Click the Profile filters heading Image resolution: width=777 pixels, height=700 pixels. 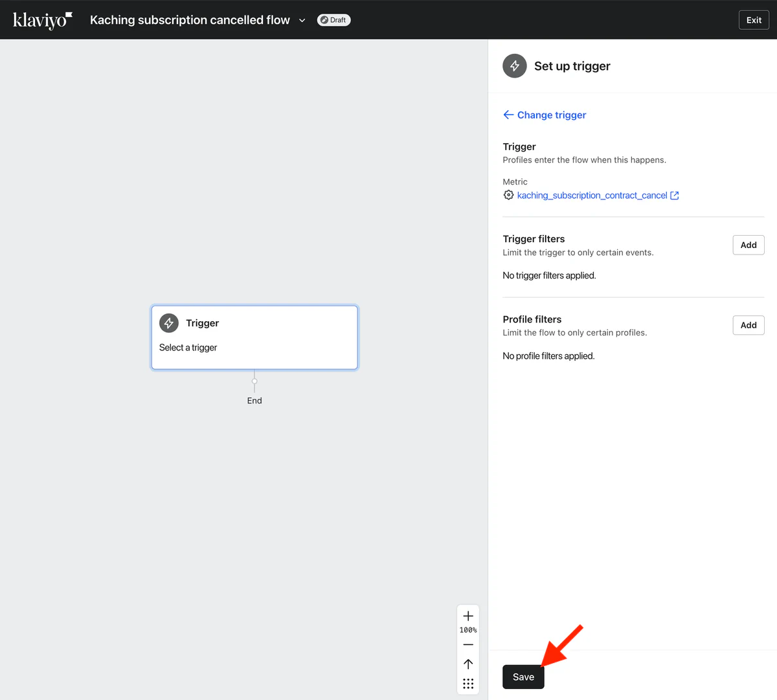(x=532, y=319)
